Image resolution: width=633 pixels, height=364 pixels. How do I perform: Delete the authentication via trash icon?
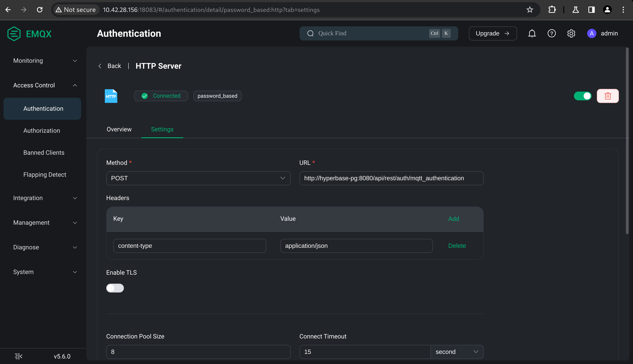(608, 96)
